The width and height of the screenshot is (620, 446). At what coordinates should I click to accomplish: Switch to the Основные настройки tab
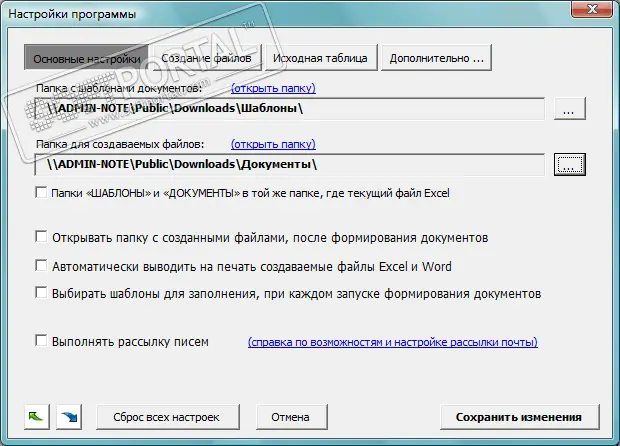click(x=87, y=58)
